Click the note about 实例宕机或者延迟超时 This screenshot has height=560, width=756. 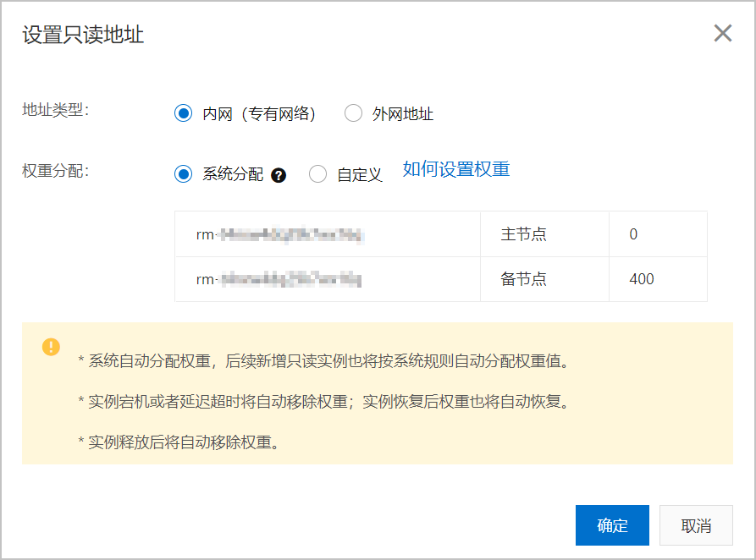324,402
